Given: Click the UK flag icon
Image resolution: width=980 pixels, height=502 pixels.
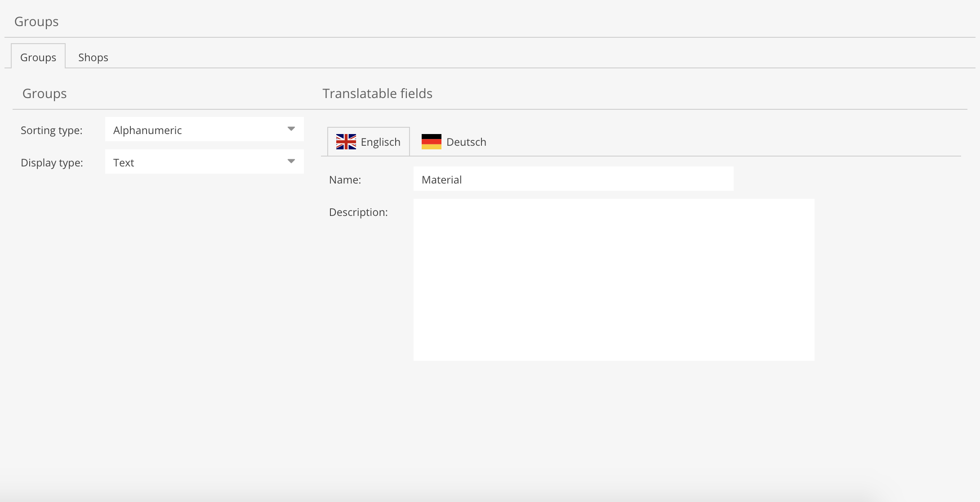Looking at the screenshot, I should click(346, 142).
